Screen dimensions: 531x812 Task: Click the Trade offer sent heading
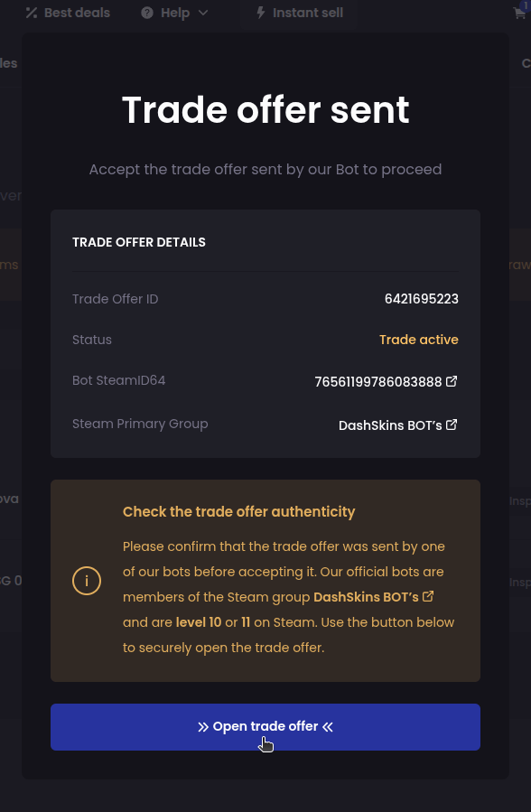click(265, 109)
